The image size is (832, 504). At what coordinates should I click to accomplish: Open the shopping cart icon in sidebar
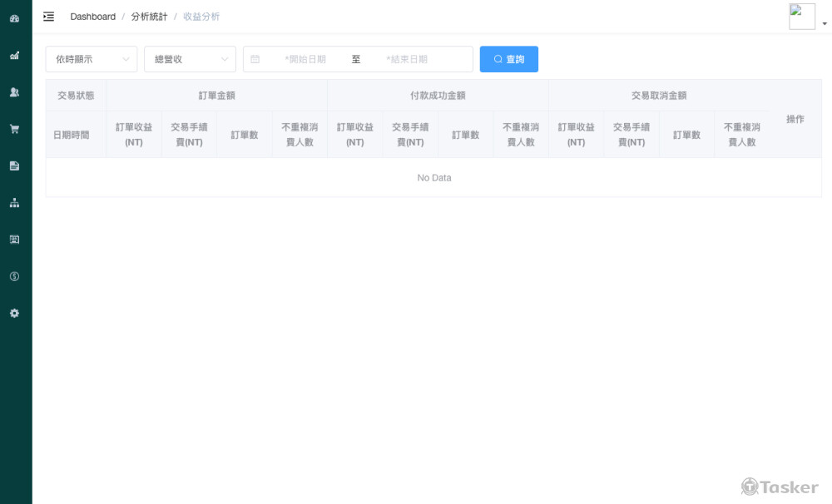tap(14, 129)
